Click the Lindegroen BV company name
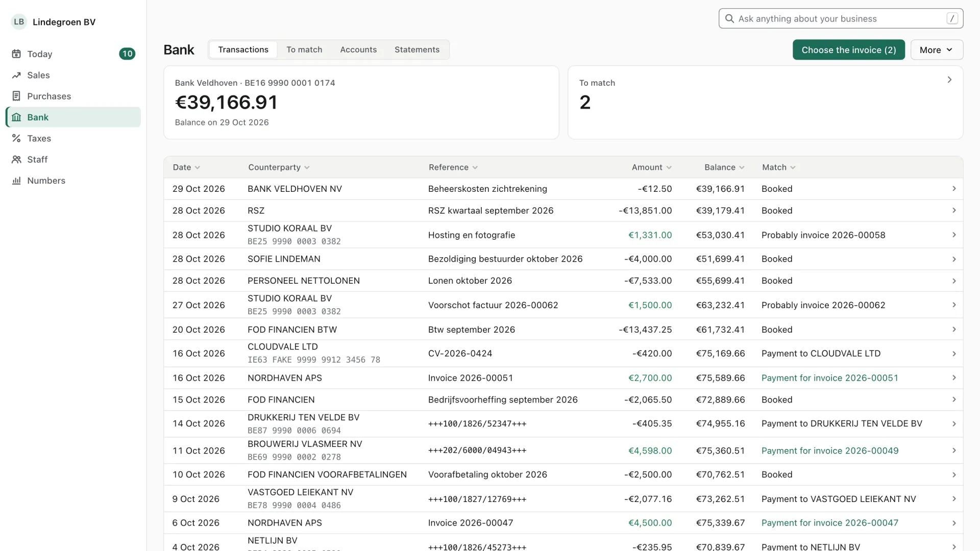The width and height of the screenshot is (980, 551). point(64,22)
